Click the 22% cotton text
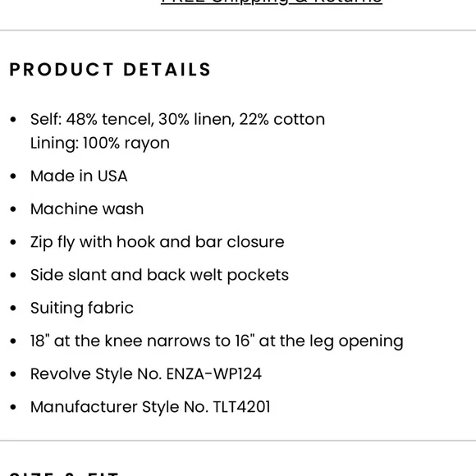 (282, 119)
